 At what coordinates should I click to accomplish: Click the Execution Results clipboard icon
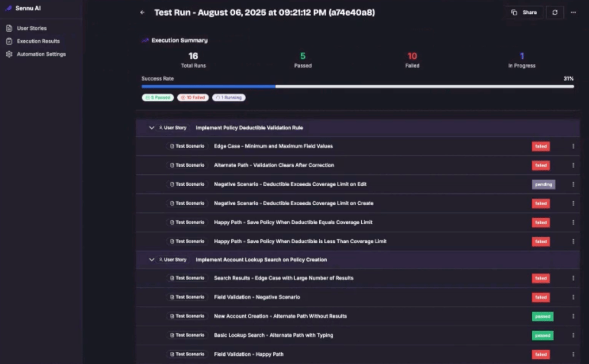click(x=9, y=41)
